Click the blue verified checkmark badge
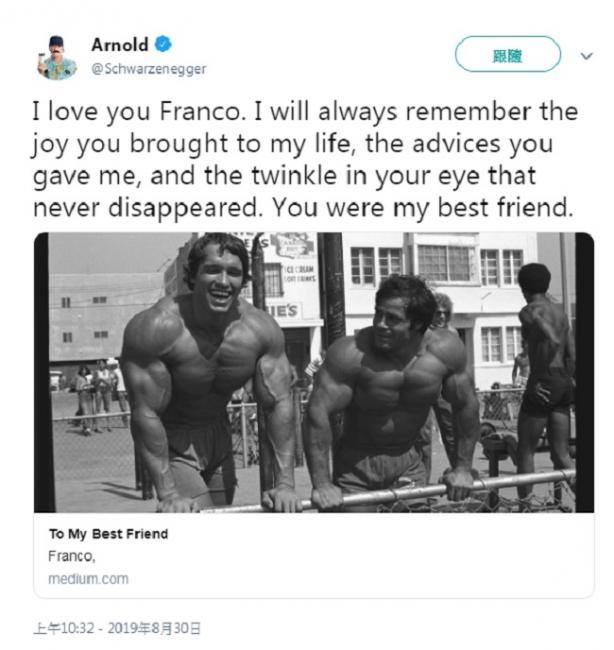The image size is (614, 650). click(163, 44)
